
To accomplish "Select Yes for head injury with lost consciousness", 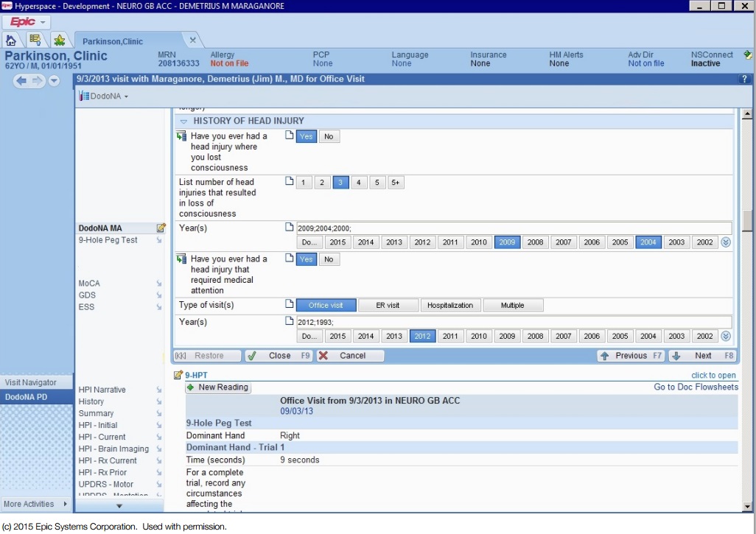I will (307, 136).
